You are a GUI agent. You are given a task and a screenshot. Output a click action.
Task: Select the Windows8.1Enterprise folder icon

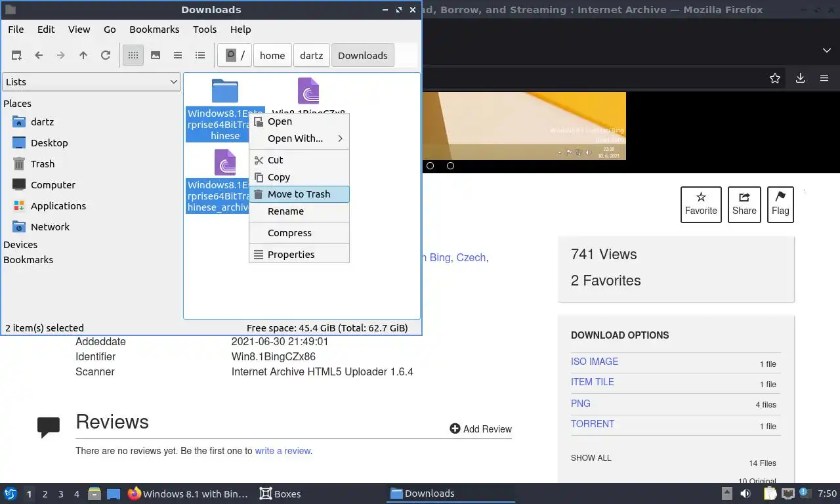(224, 91)
